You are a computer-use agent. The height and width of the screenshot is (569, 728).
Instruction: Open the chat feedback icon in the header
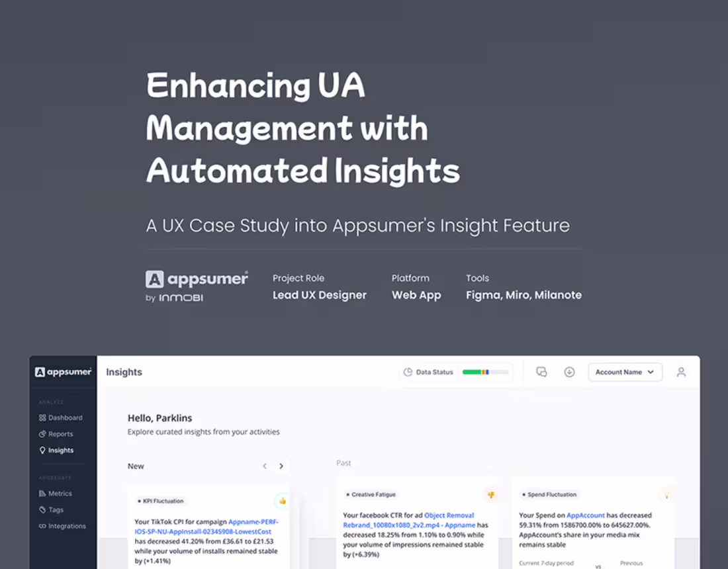coord(542,372)
